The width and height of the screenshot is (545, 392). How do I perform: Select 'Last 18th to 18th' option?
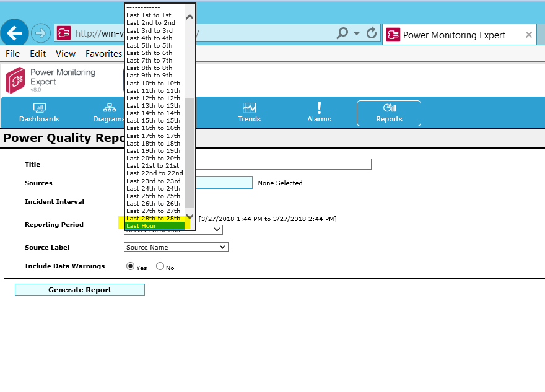pos(155,144)
